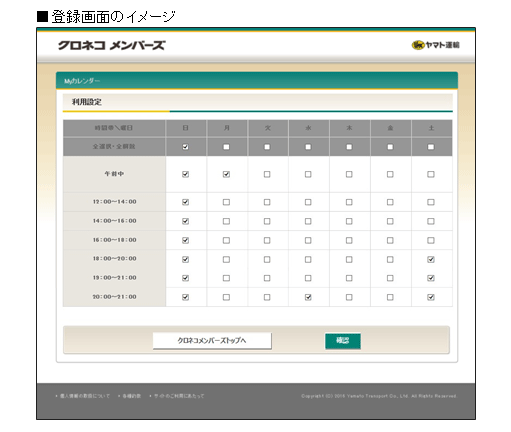Click the 水 column header
The height and width of the screenshot is (432, 511).
coord(308,128)
